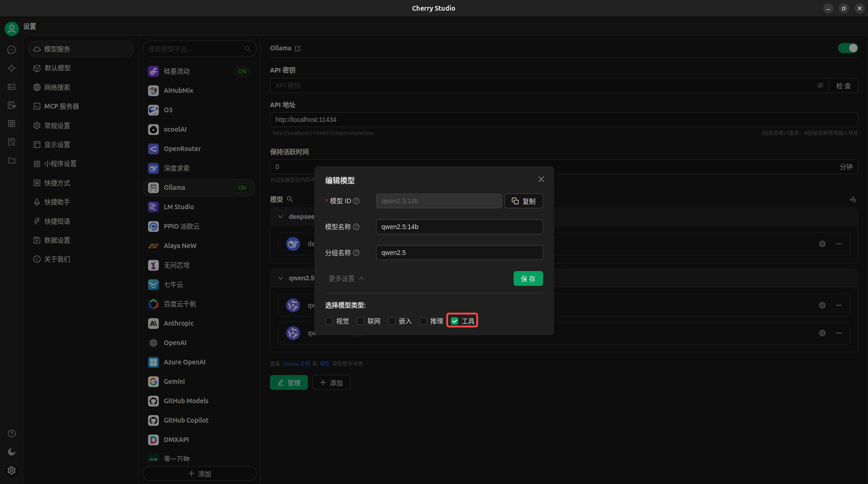Select the Anthropic provider
The width and height of the screenshot is (868, 484).
pyautogui.click(x=199, y=323)
